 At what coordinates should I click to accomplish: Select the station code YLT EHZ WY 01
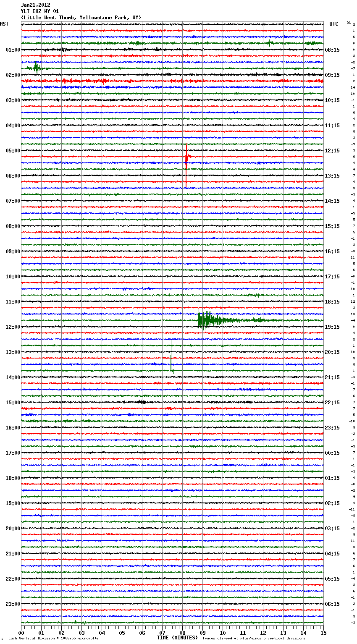pos(40,11)
